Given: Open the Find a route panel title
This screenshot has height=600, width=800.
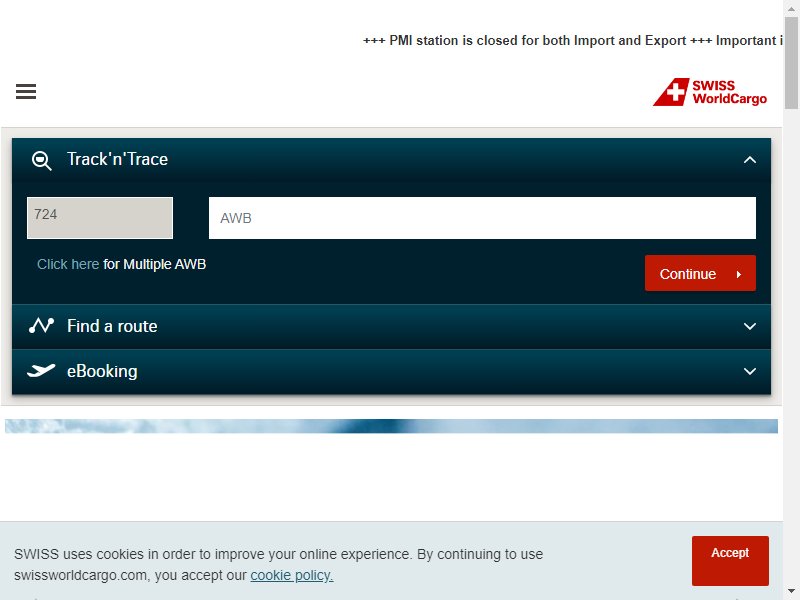Looking at the screenshot, I should pyautogui.click(x=112, y=326).
